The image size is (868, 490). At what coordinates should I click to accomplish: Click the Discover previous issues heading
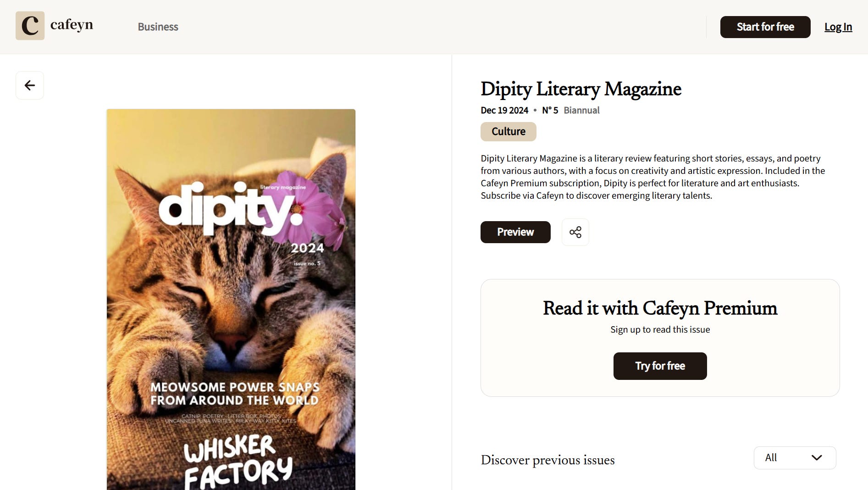tap(548, 460)
